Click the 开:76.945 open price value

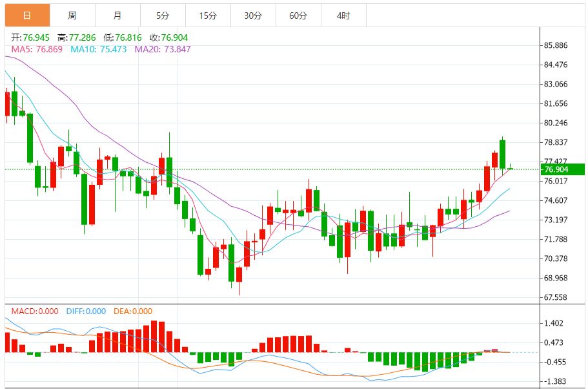coord(30,37)
